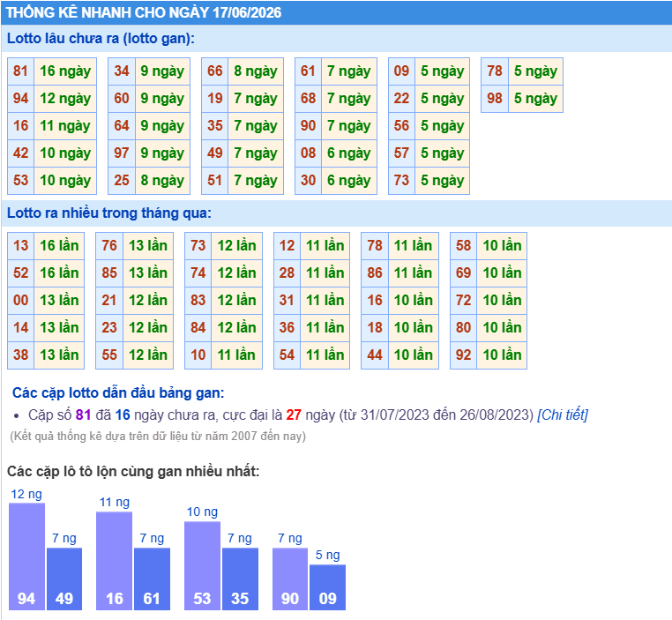Click the chart bar labeled 53

click(x=202, y=565)
